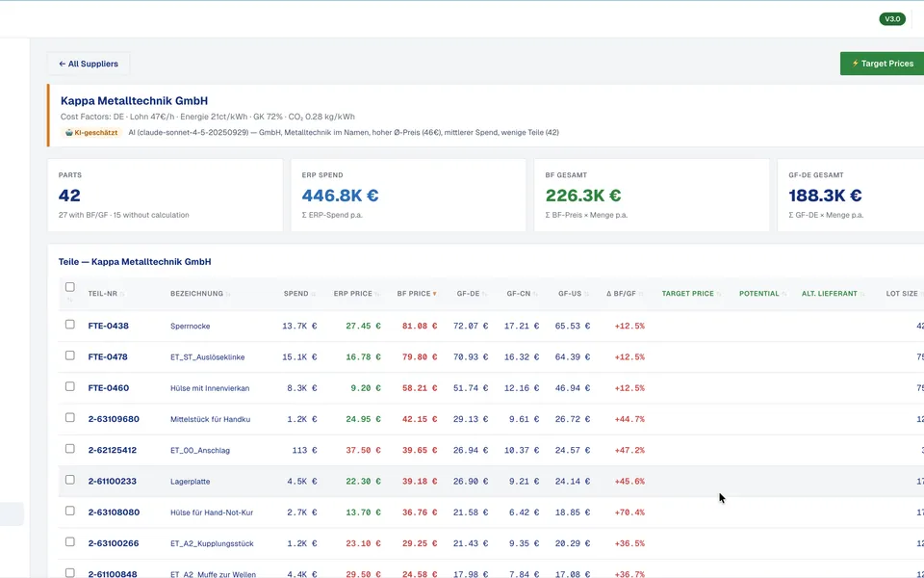
Task: Click the V3.0 version badge
Action: coord(892,19)
